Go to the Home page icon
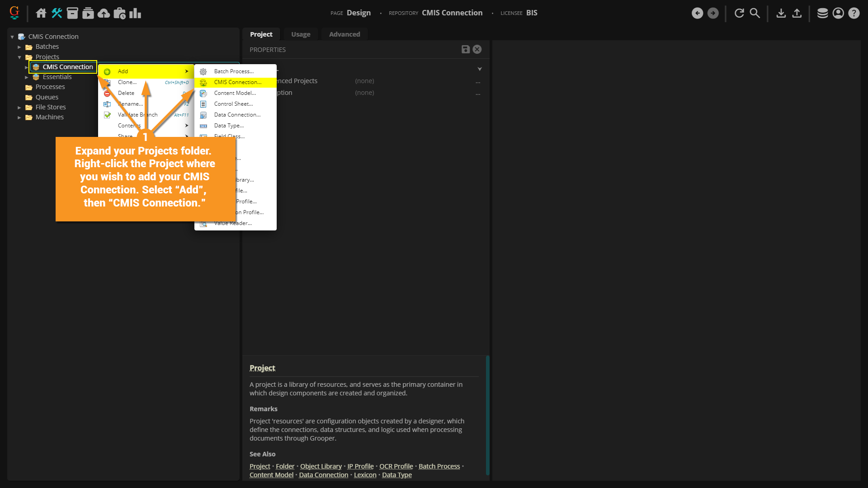868x488 pixels. 41,13
